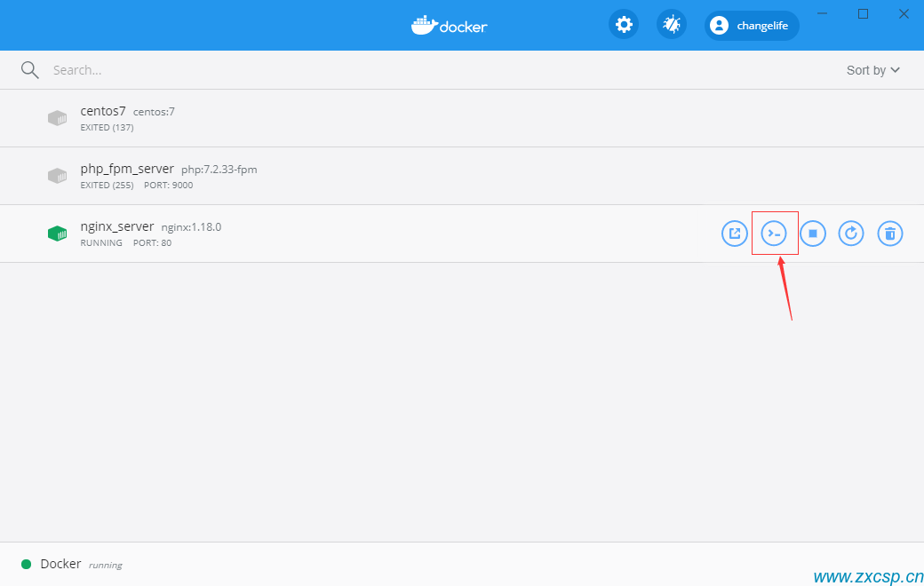Select the centos7 container name
This screenshot has width=924, height=586.
tap(103, 111)
